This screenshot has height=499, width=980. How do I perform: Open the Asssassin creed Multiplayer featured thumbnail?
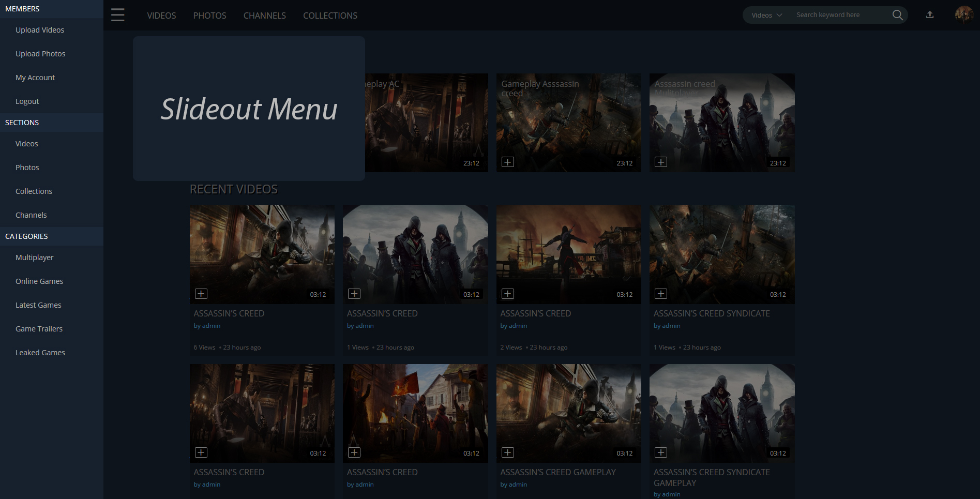(722, 123)
